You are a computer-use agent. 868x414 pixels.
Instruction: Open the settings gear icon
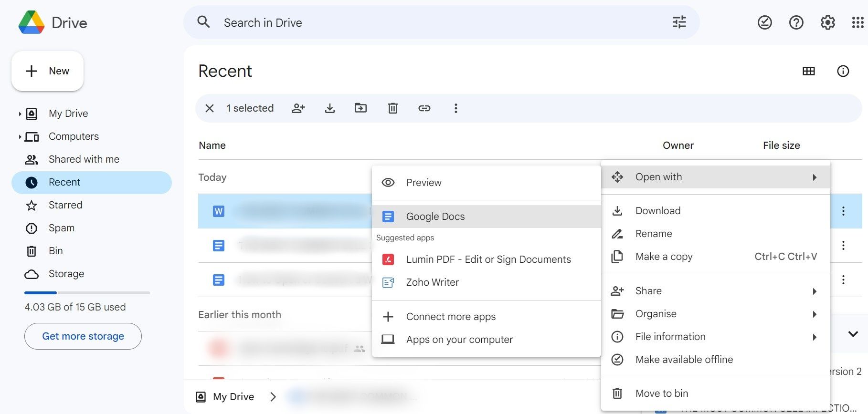pos(827,22)
